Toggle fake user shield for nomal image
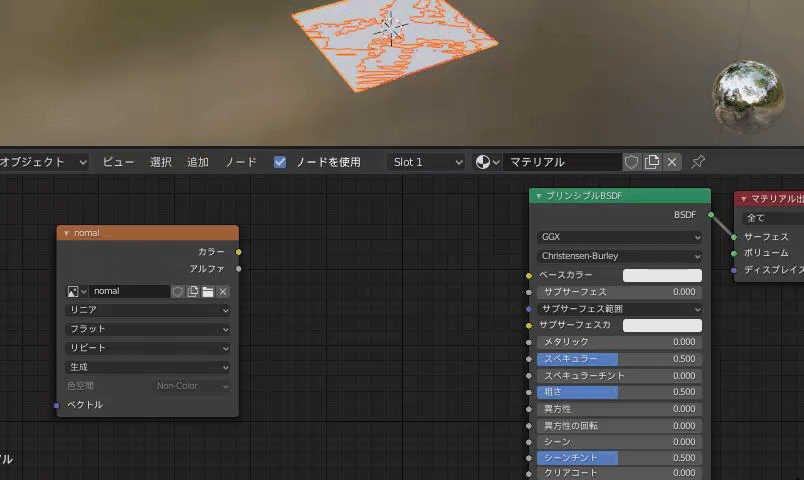The width and height of the screenshot is (804, 480). [x=177, y=292]
